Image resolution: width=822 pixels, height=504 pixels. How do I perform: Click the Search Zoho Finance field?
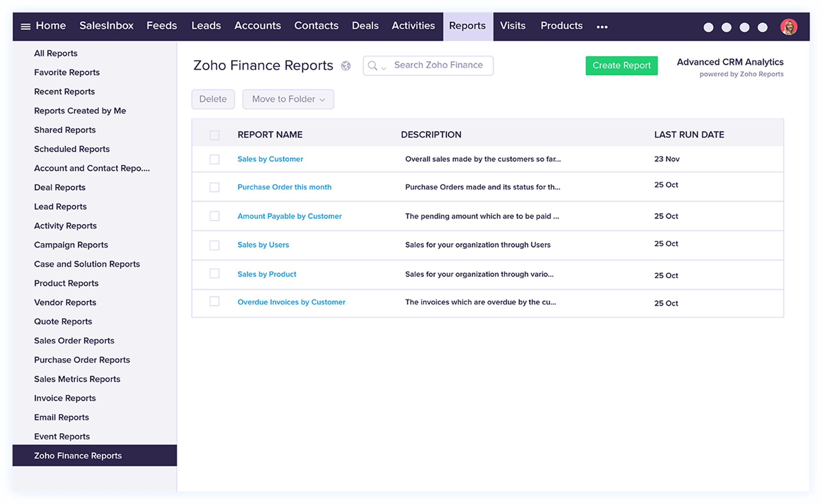tap(438, 65)
